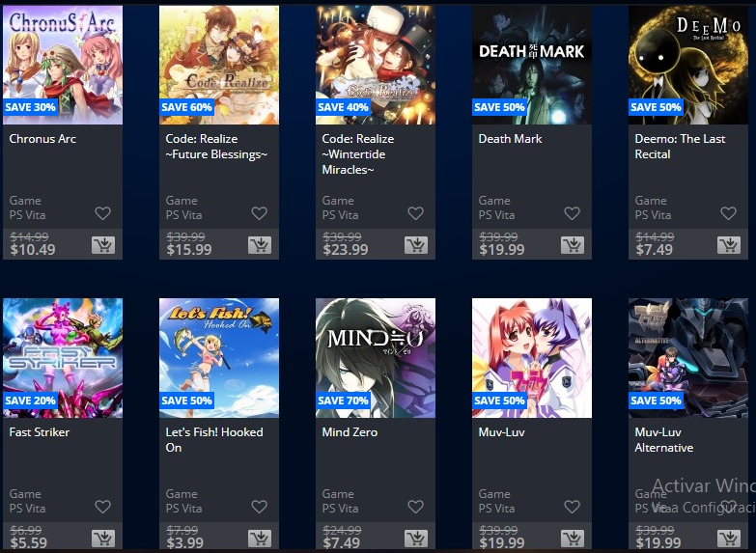The height and width of the screenshot is (553, 756).
Task: Toggle wishlist heart for Death Mark
Action: coord(572,213)
